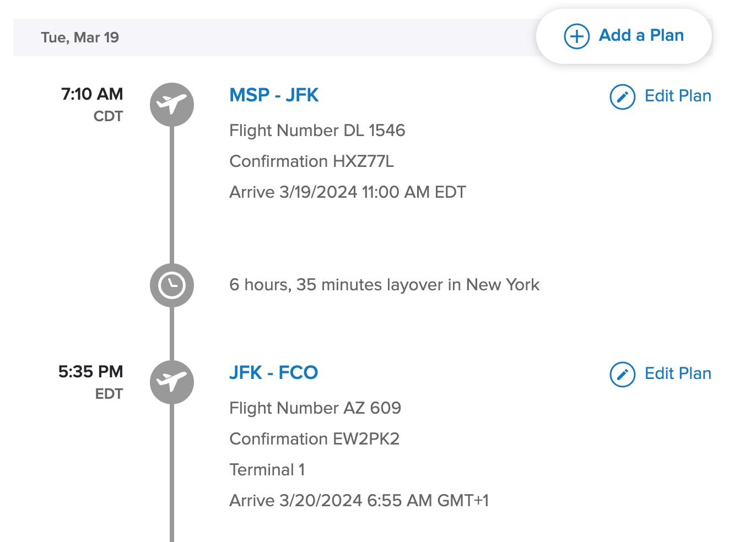Click Edit Plan for the DL 1546 flight
Screen dimensions: 756x542
point(678,96)
